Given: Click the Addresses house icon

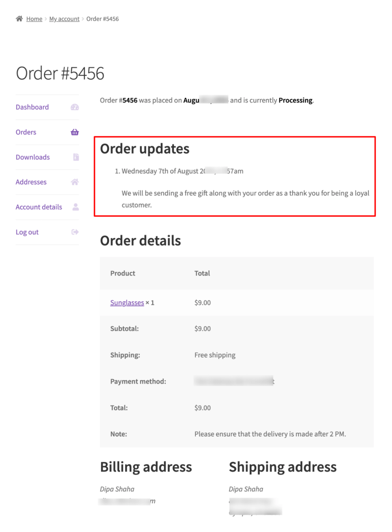Looking at the screenshot, I should 74,182.
